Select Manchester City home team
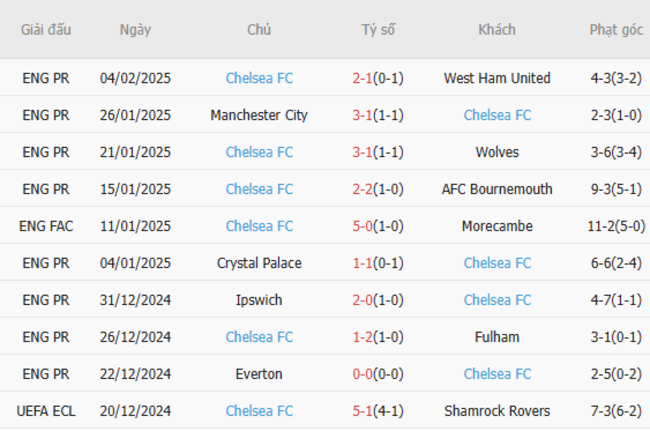Image resolution: width=650 pixels, height=431 pixels. (x=259, y=115)
